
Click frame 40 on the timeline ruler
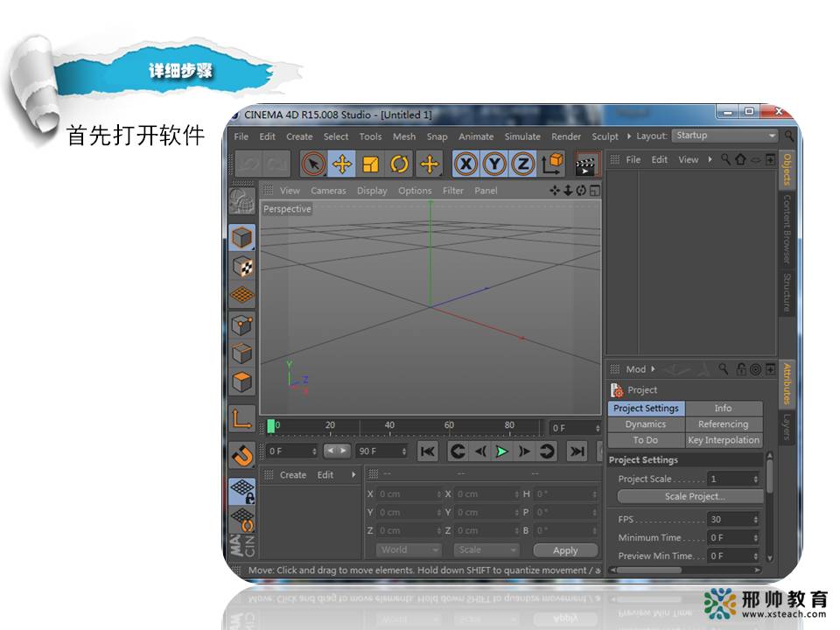point(388,427)
